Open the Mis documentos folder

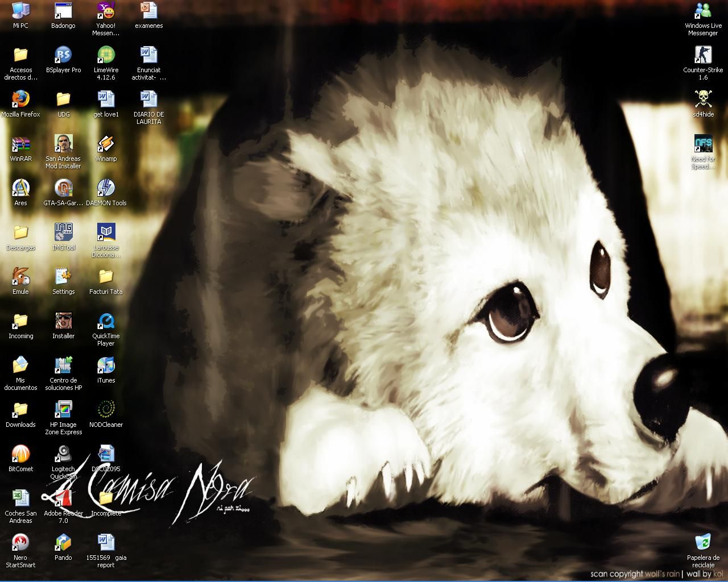[20, 365]
